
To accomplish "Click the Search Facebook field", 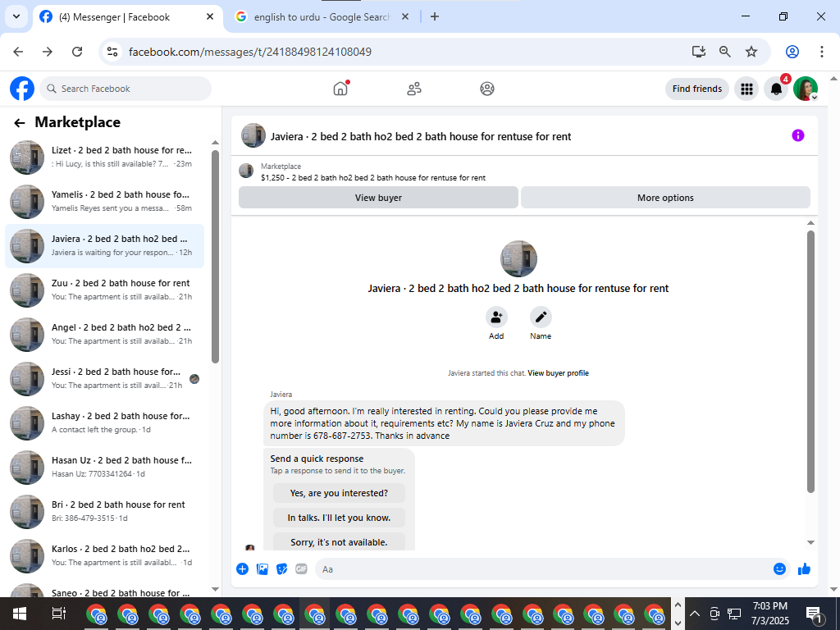I will coord(126,89).
